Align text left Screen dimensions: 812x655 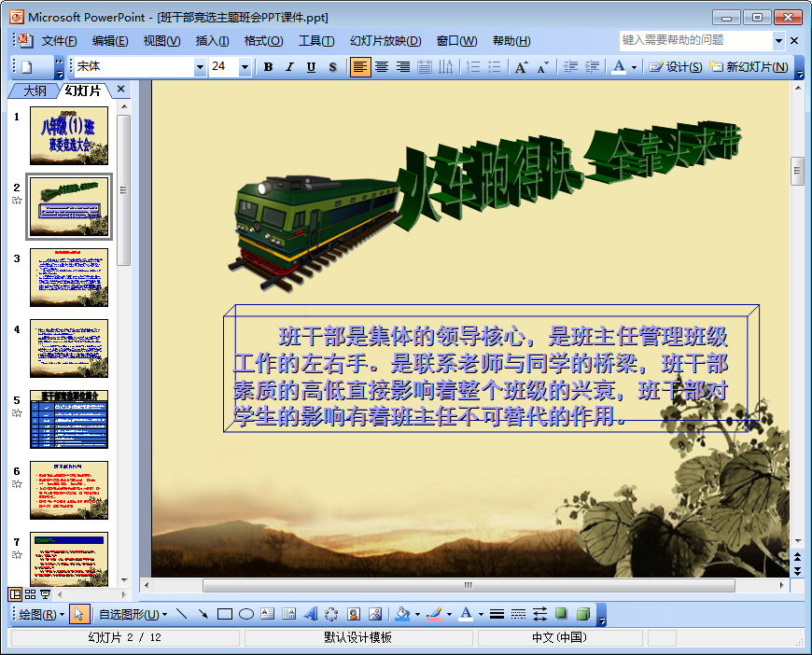click(360, 67)
